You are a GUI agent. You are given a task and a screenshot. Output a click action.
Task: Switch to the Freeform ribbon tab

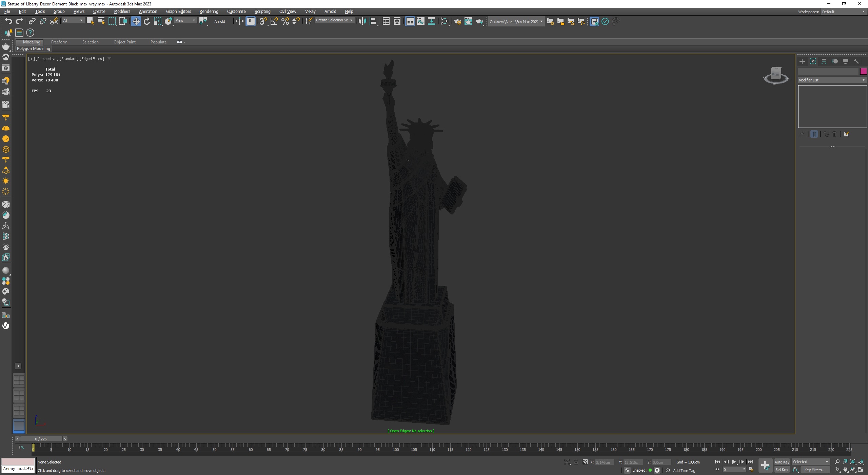click(59, 42)
